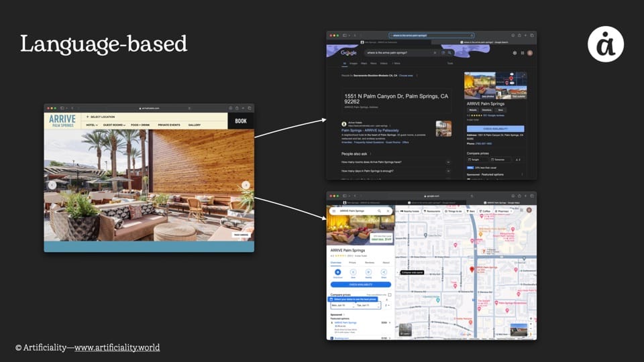Click the Share icon in Maps panel
Screen dimensions: 644x362
tap(384, 272)
